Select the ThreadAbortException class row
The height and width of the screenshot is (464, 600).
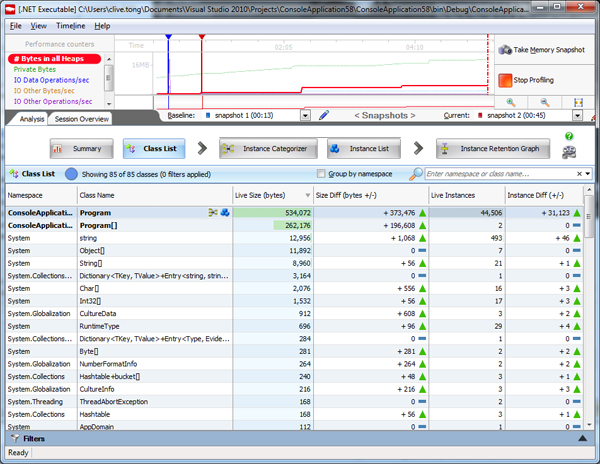coord(295,402)
